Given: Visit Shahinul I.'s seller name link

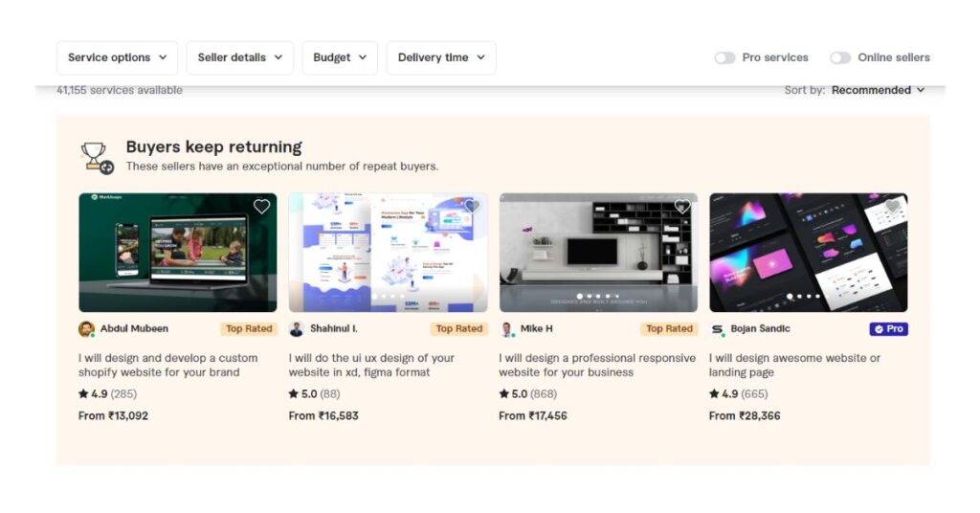Looking at the screenshot, I should [x=334, y=328].
